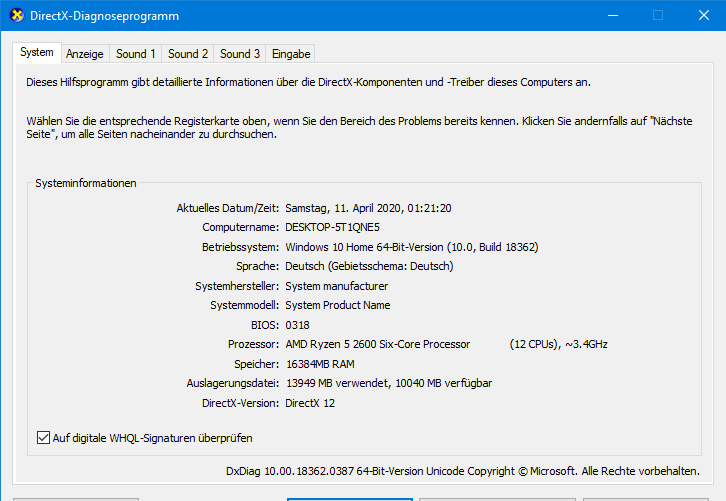Image resolution: width=726 pixels, height=501 pixels.
Task: Show the Sound 3 tab
Action: [240, 54]
